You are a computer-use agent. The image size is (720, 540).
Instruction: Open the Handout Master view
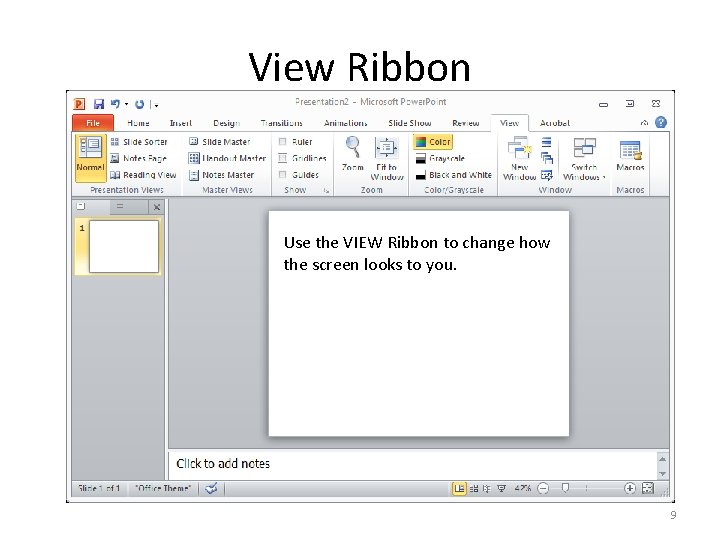(x=227, y=158)
